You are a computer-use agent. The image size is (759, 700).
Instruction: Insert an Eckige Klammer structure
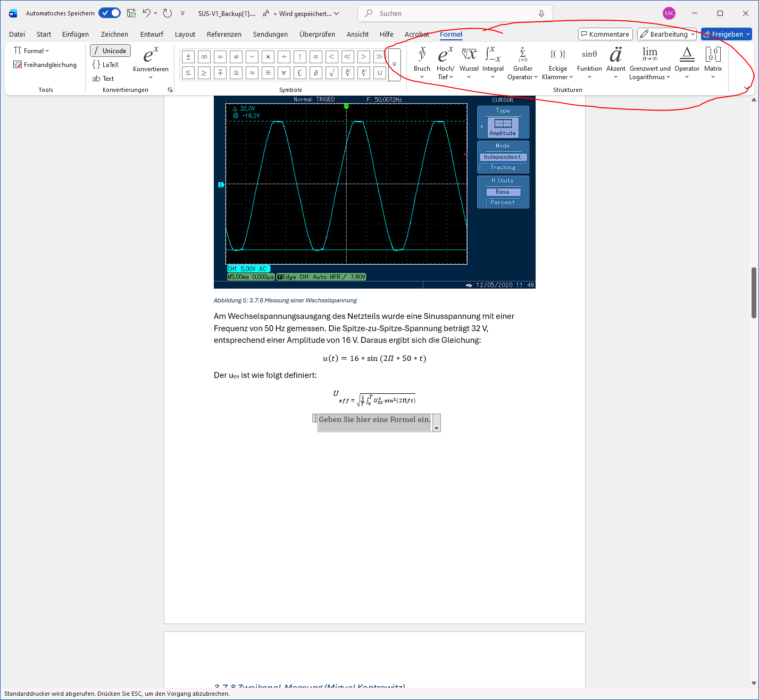click(x=557, y=60)
